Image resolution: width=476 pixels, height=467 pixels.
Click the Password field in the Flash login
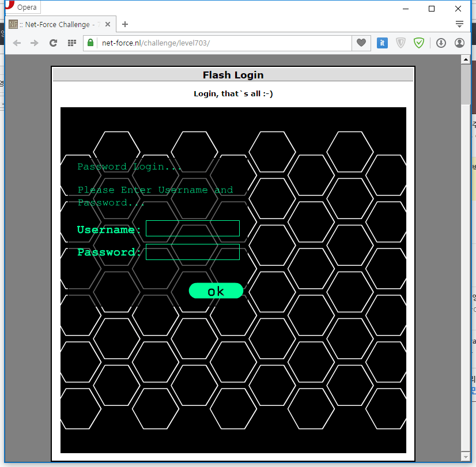(x=193, y=252)
